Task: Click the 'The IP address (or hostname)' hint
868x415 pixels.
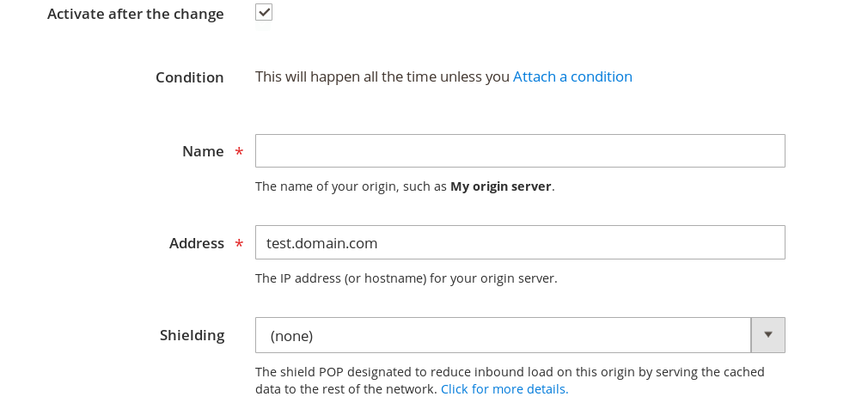Action: pos(406,278)
